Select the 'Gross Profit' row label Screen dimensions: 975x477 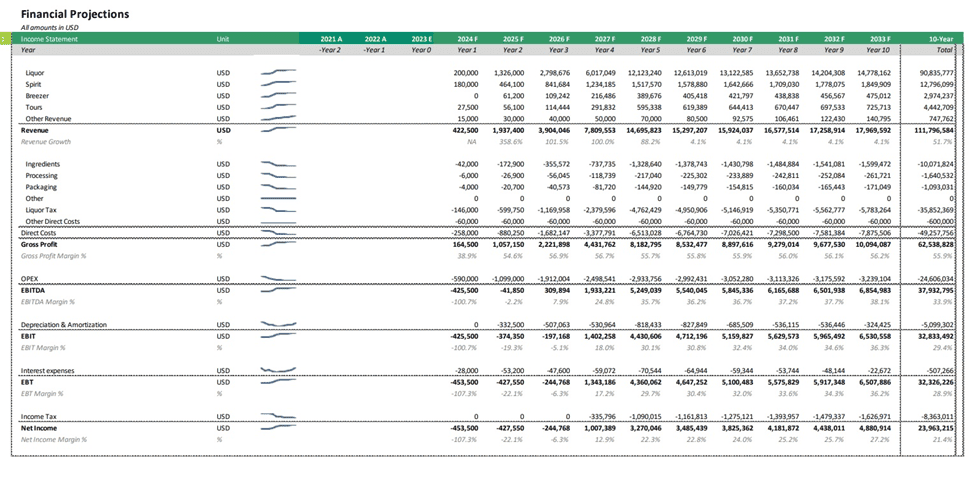tap(39, 244)
